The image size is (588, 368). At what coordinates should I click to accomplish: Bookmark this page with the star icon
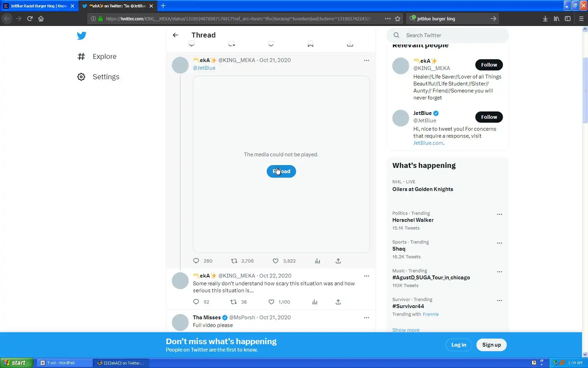398,19
